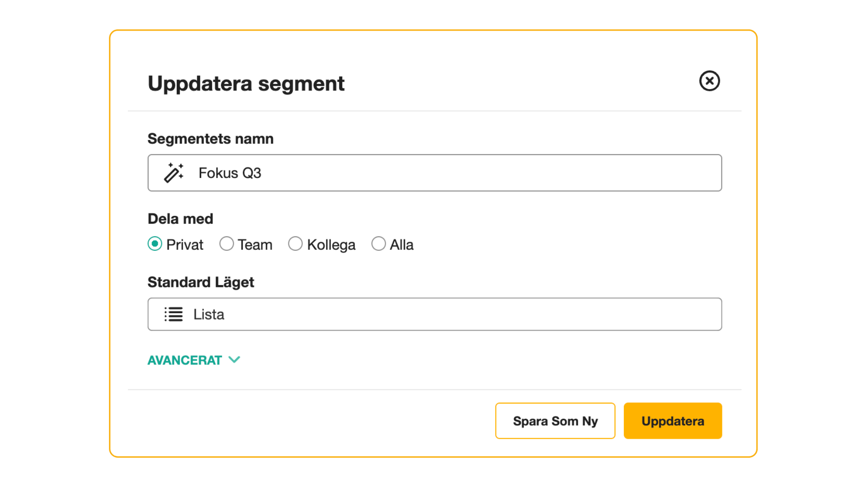Click the Alla label text

point(401,245)
